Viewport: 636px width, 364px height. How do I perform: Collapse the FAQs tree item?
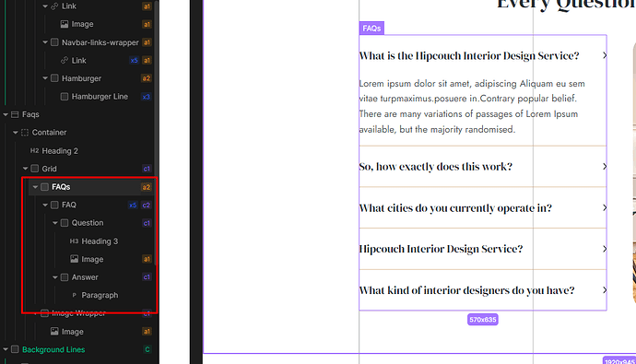[35, 187]
